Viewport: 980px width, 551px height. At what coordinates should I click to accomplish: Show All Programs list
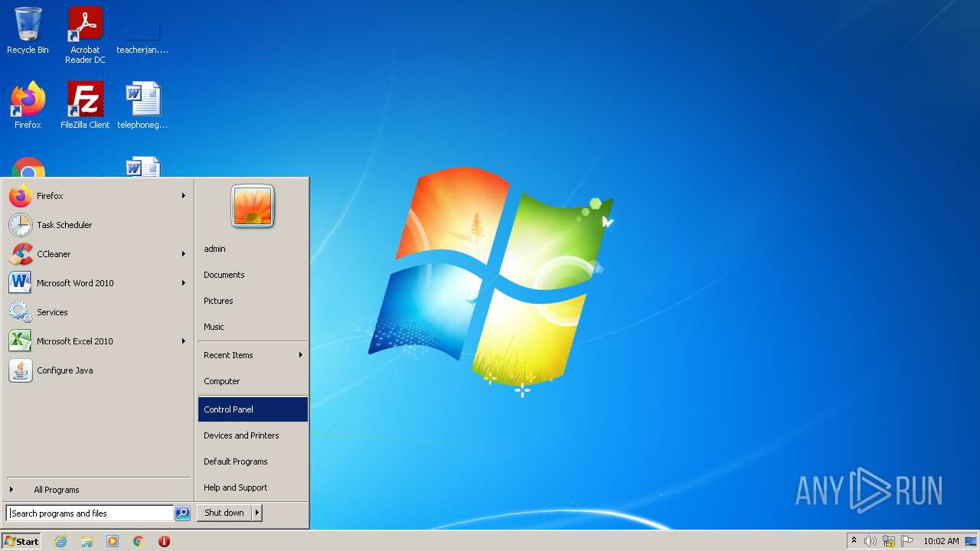coord(97,490)
